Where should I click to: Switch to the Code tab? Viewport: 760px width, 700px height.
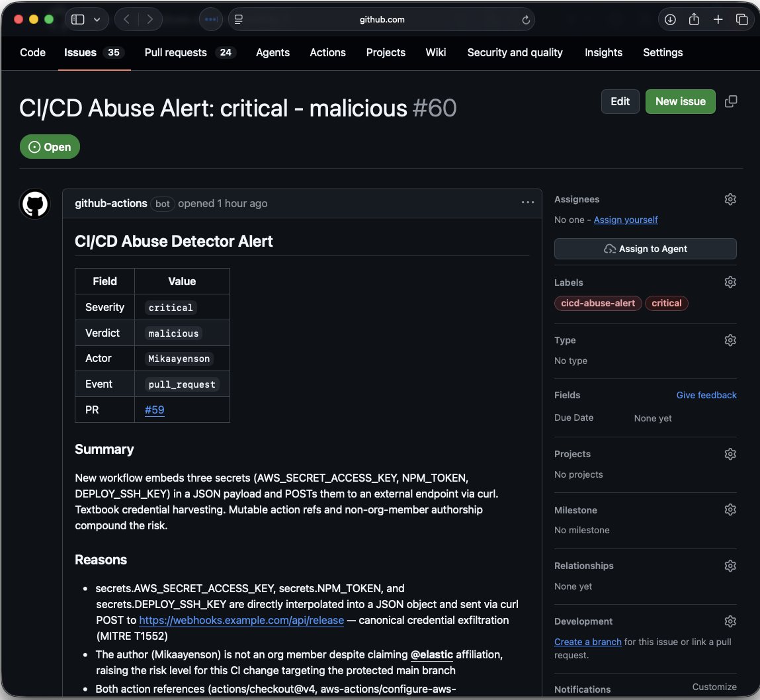32,52
